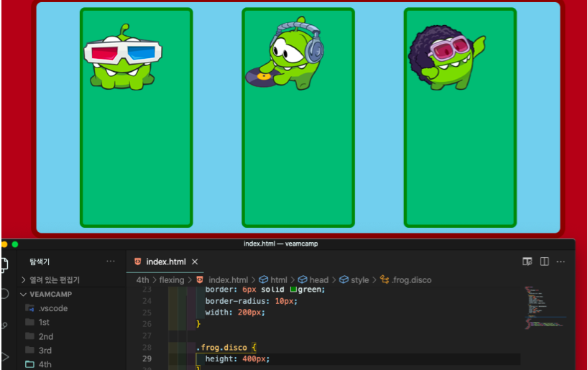This screenshot has height=370, width=588.
Task: Click line number 24 in the gutter
Action: [147, 301]
